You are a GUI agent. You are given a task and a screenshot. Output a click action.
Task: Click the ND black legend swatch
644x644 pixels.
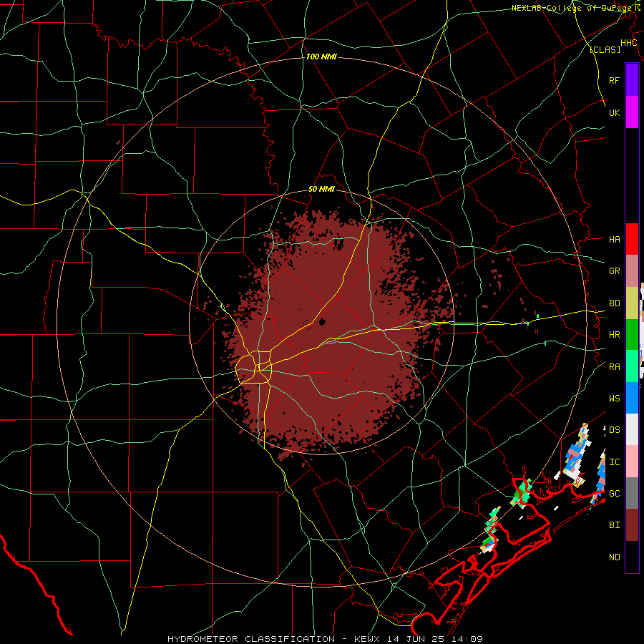[x=632, y=557]
